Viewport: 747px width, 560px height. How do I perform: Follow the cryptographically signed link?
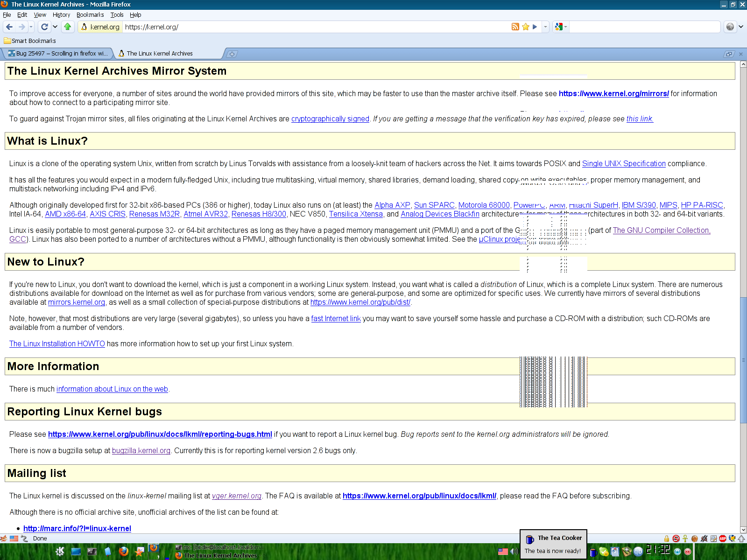pos(330,119)
